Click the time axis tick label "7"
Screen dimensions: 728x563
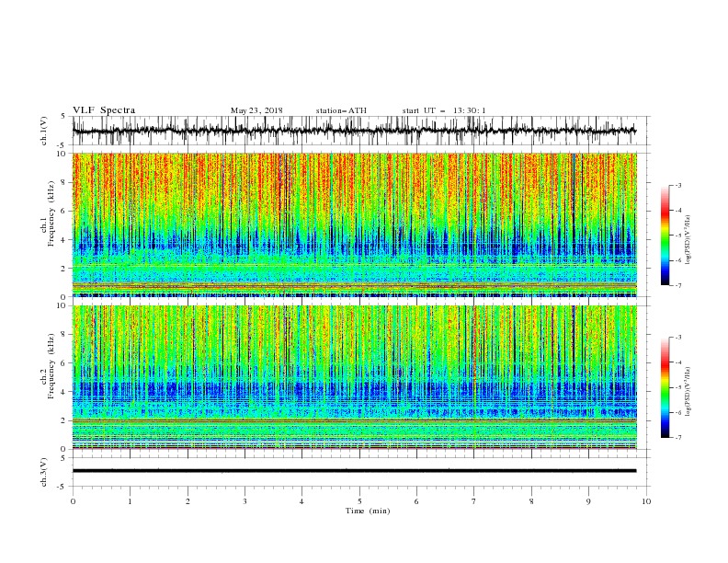pyautogui.click(x=474, y=501)
